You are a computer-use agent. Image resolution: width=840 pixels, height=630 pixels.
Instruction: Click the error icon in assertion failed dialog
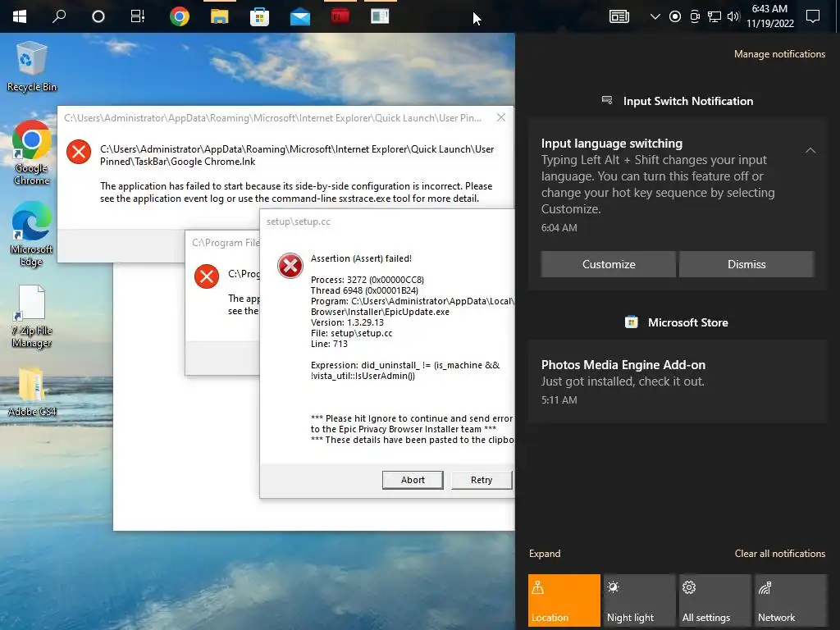coord(290,266)
